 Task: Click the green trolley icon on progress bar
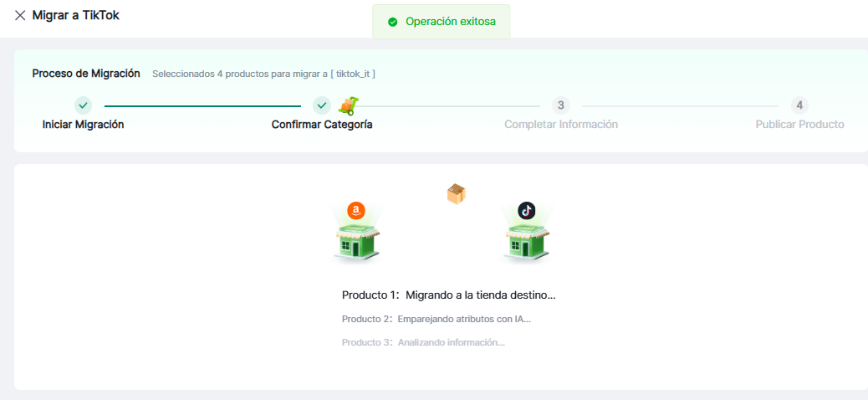point(348,105)
